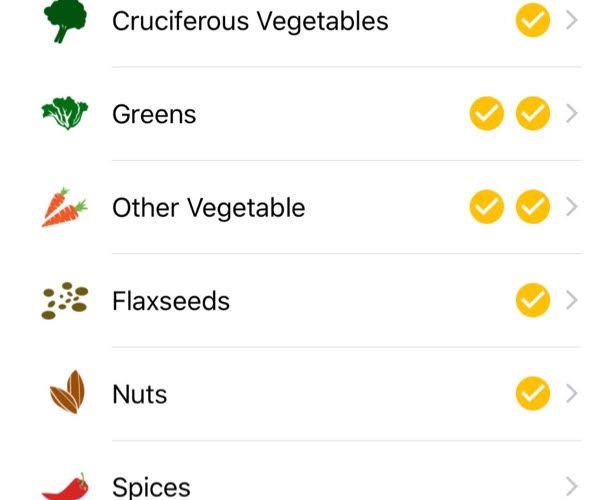The image size is (600, 500).
Task: Expand Flaxseeds details using the chevron
Action: pos(572,300)
